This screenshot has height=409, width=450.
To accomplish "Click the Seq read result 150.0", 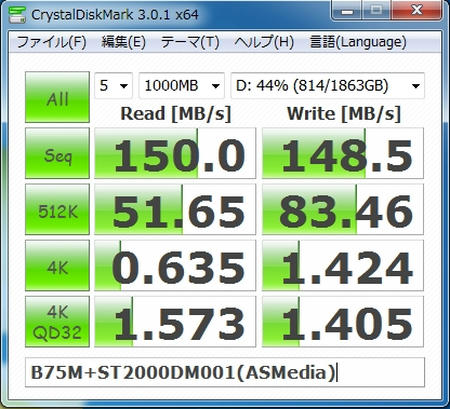I will pos(175,153).
